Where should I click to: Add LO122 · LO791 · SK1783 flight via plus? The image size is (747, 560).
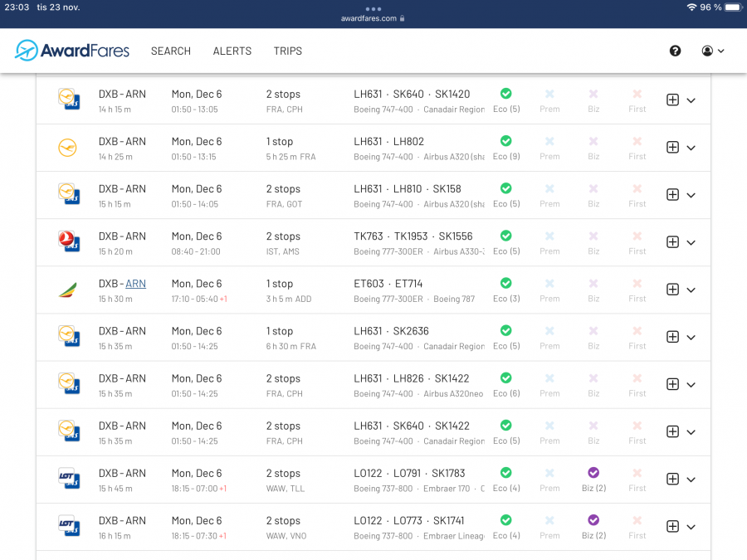(x=672, y=479)
